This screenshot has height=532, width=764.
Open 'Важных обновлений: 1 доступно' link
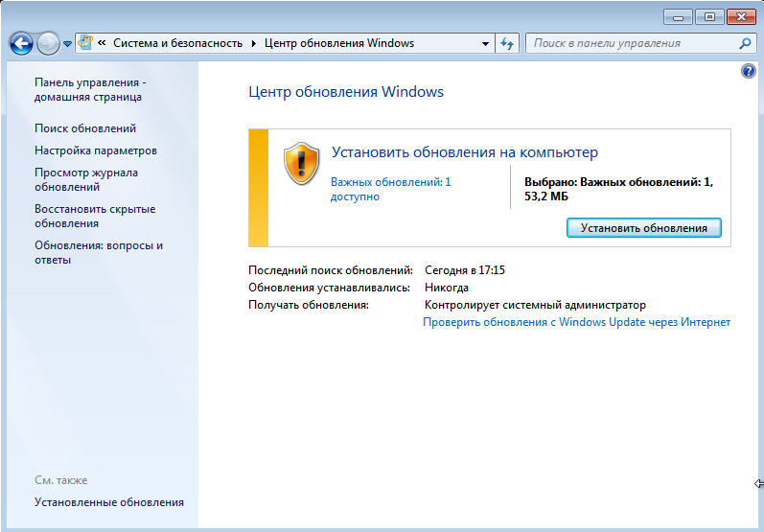[x=391, y=189]
